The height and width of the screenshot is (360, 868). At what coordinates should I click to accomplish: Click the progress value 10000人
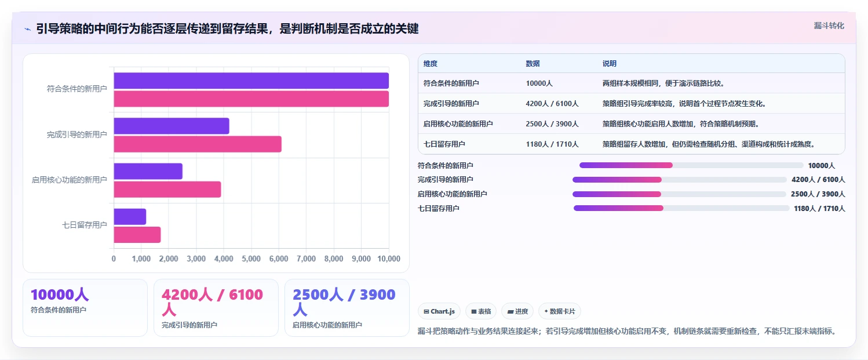822,166
